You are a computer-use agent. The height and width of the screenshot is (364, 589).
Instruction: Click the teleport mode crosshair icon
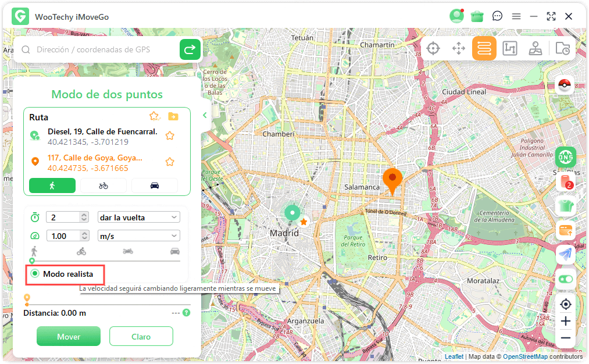(433, 49)
